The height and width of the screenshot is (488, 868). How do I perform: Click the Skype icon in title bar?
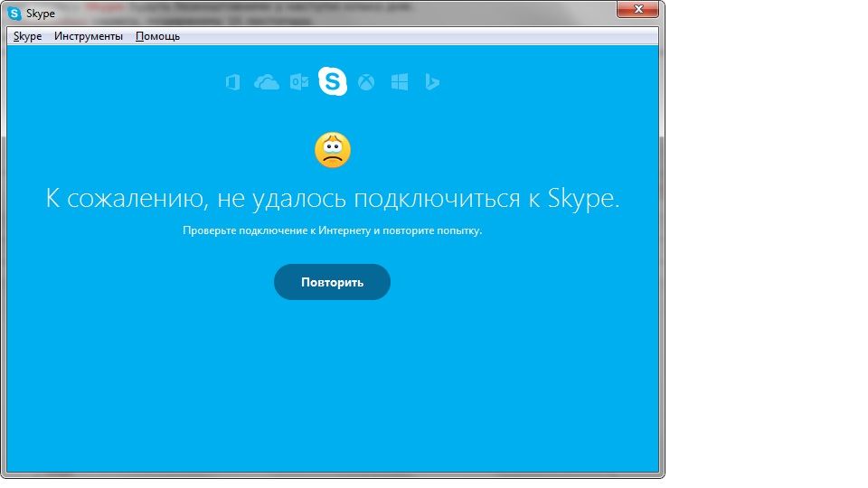(14, 14)
